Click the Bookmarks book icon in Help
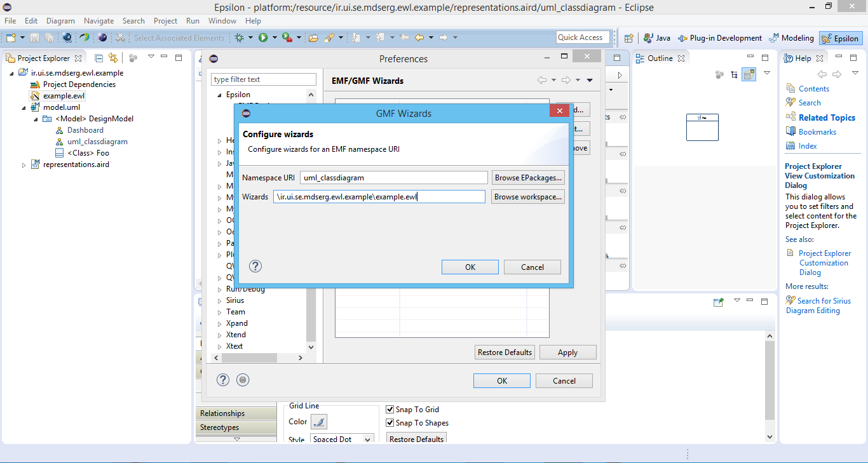 (790, 131)
